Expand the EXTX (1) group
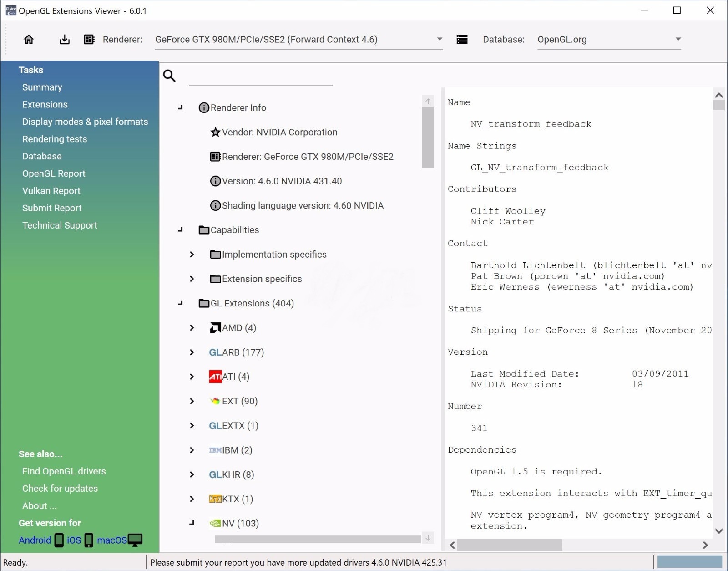728x571 pixels. pos(192,426)
